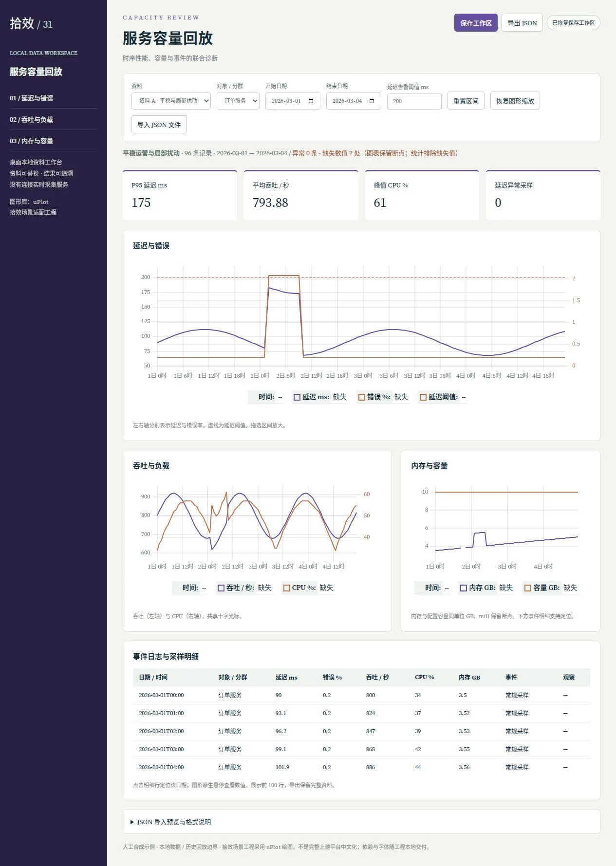
Task: Click the 重置区间 button
Action: [466, 101]
